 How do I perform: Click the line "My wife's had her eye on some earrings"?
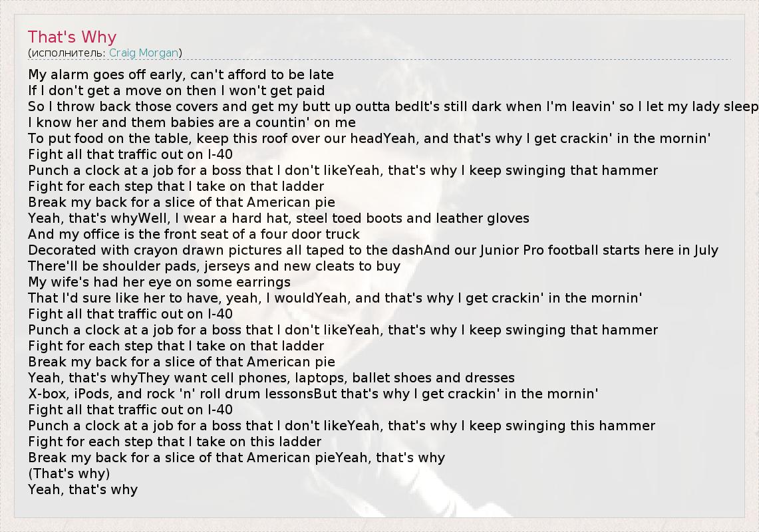point(159,282)
